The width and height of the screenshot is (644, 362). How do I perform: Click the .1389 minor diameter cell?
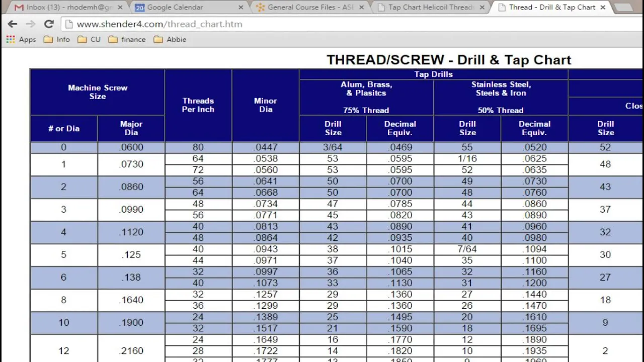[x=266, y=317]
